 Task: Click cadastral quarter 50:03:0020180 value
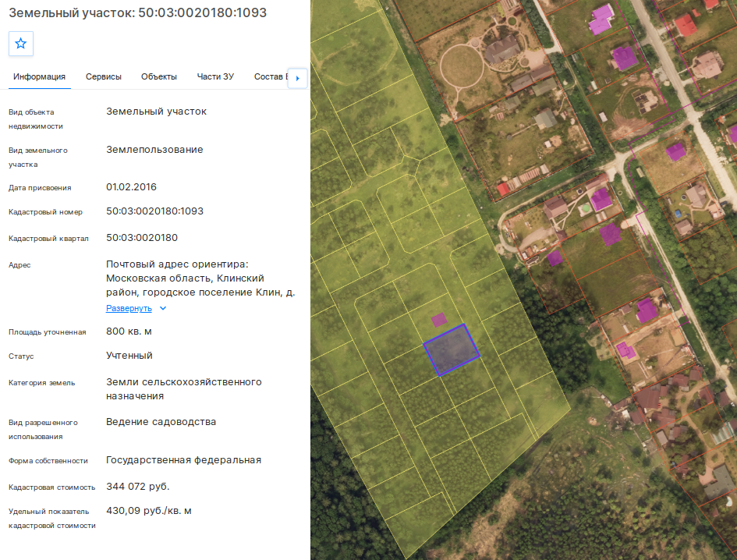[142, 237]
